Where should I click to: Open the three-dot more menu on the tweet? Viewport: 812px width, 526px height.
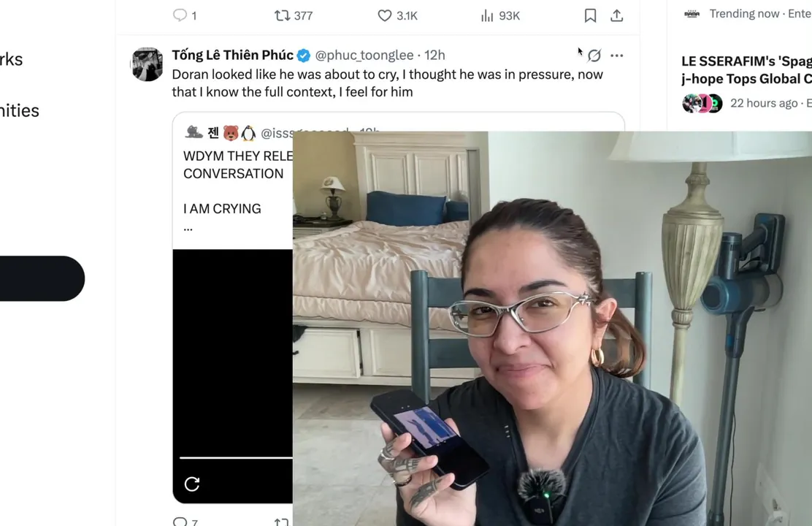[x=617, y=56]
